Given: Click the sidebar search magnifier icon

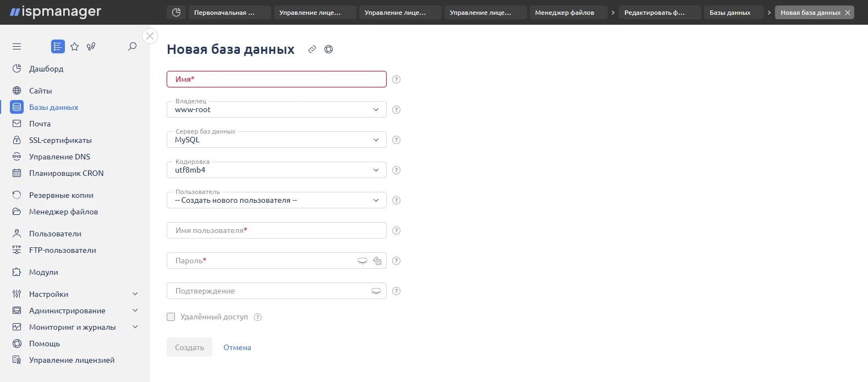Looking at the screenshot, I should pyautogui.click(x=132, y=47).
